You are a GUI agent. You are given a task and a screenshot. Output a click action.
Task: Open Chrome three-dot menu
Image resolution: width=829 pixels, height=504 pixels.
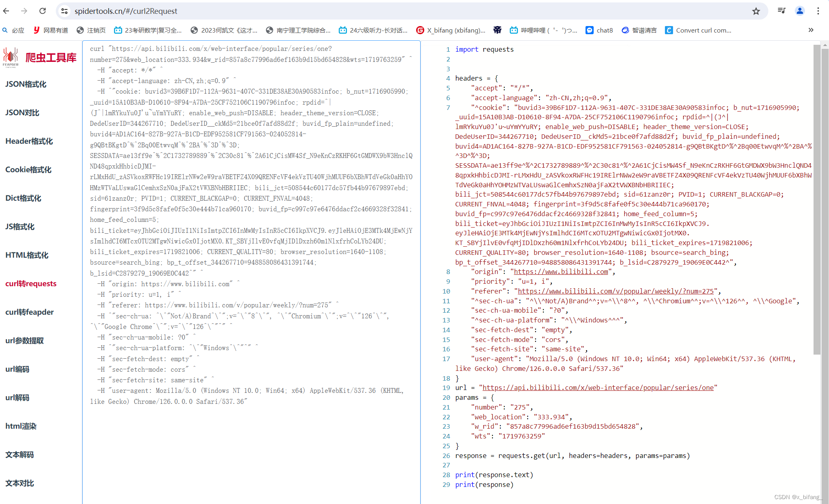[818, 11]
